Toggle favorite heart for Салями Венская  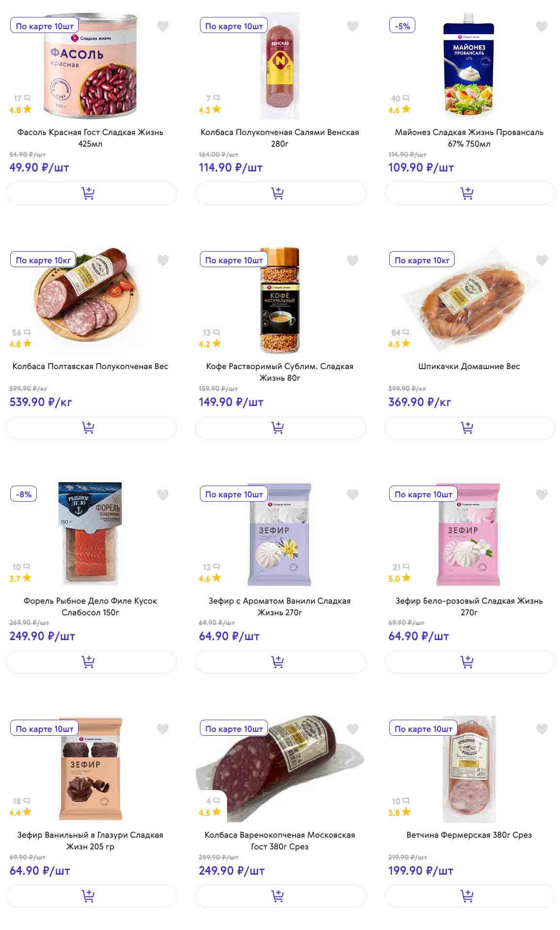click(353, 26)
